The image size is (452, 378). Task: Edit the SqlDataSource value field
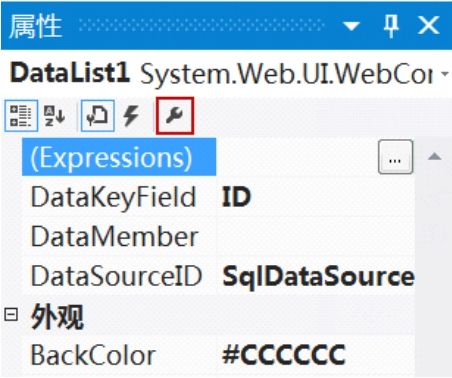315,276
